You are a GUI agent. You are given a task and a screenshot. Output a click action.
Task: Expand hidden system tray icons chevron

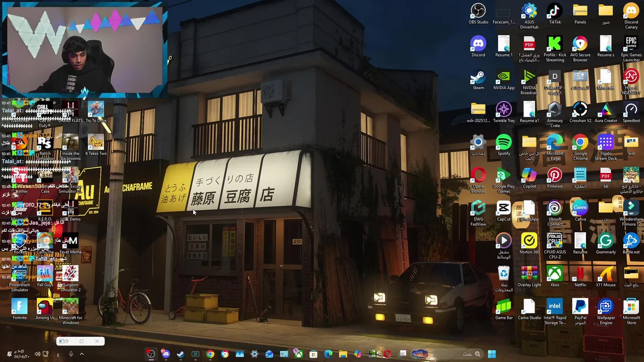(x=82, y=354)
